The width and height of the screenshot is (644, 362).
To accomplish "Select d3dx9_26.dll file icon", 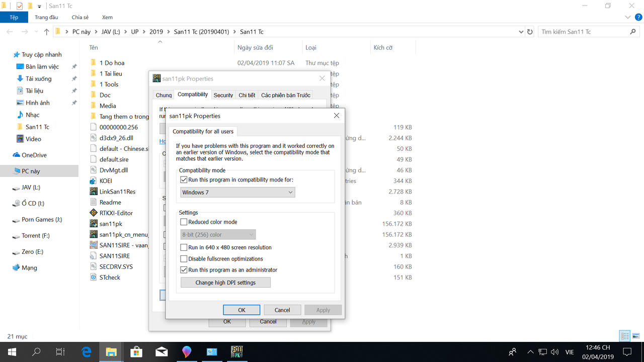I will [x=94, y=138].
